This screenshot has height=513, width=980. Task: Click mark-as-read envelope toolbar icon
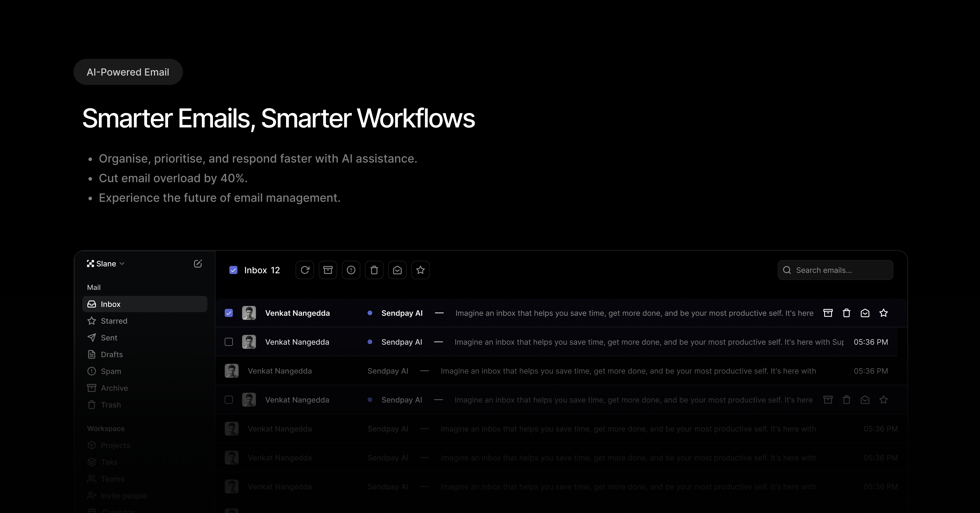click(x=397, y=270)
